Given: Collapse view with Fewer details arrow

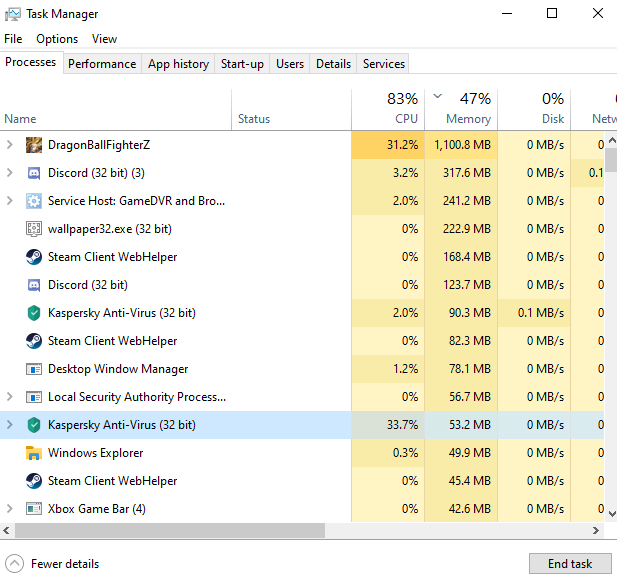Looking at the screenshot, I should pyautogui.click(x=15, y=564).
